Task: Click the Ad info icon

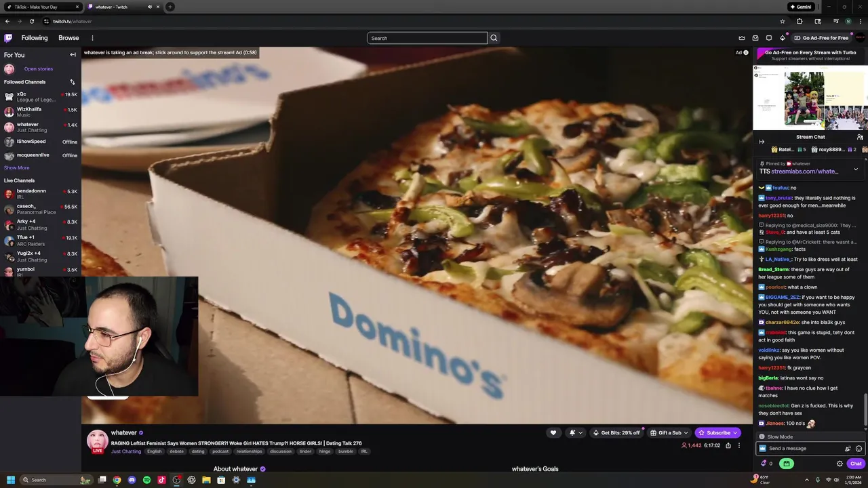Action: (746, 52)
